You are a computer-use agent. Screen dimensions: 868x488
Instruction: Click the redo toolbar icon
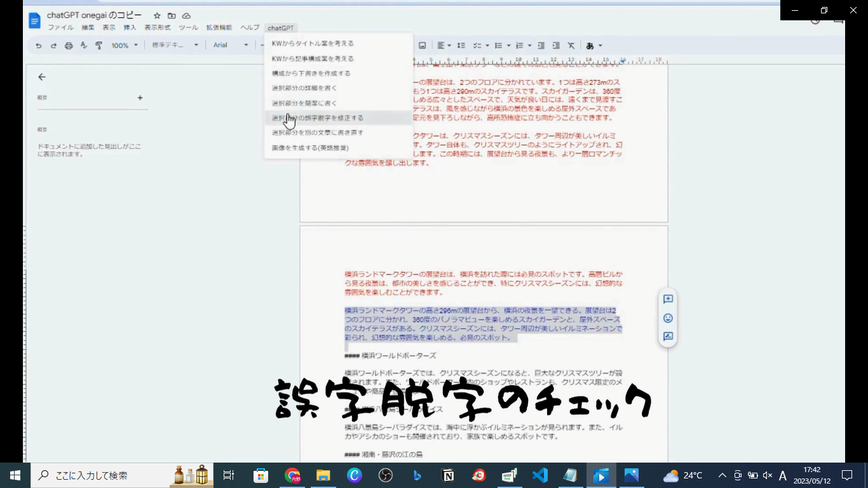pos(53,46)
